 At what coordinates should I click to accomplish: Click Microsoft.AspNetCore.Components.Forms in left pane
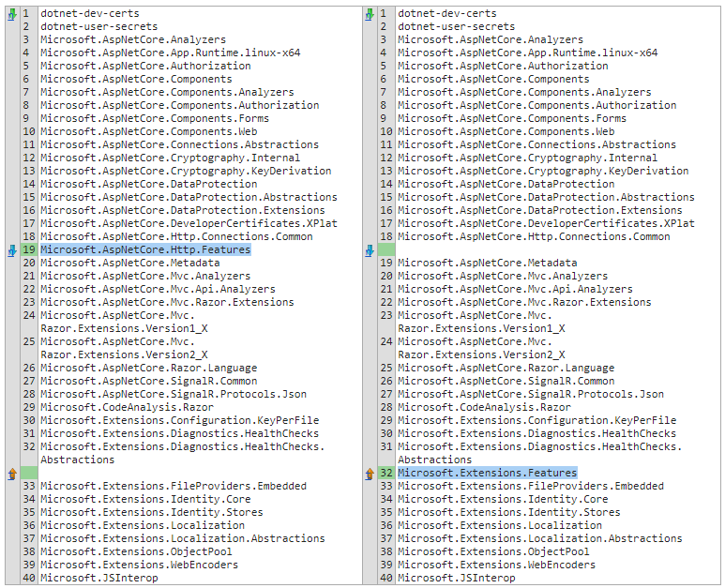pos(155,118)
